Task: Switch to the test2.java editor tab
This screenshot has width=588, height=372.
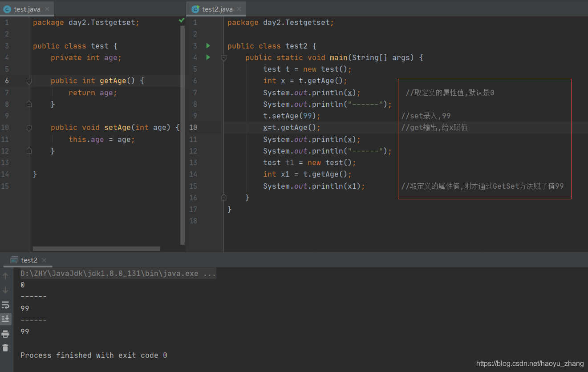Action: point(217,9)
